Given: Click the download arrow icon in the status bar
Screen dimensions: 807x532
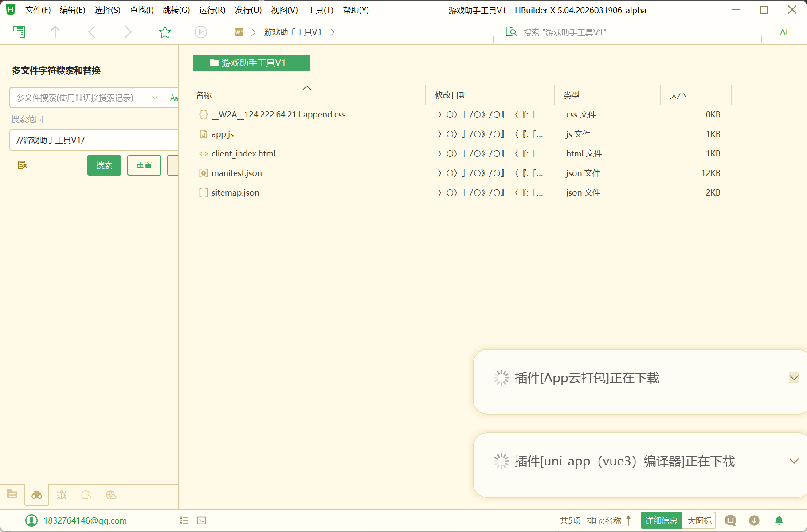Looking at the screenshot, I should coord(754,520).
